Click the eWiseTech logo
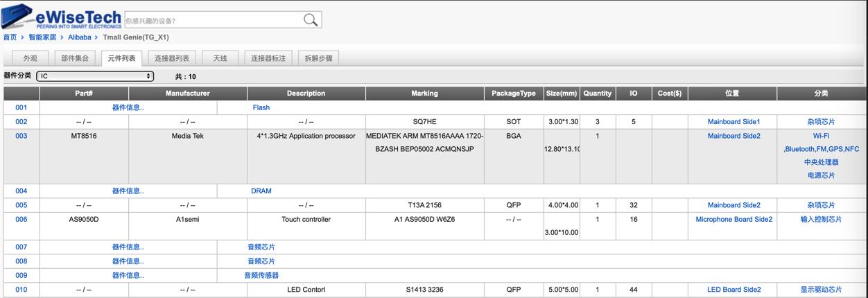The height and width of the screenshot is (298, 868). pyautogui.click(x=62, y=17)
